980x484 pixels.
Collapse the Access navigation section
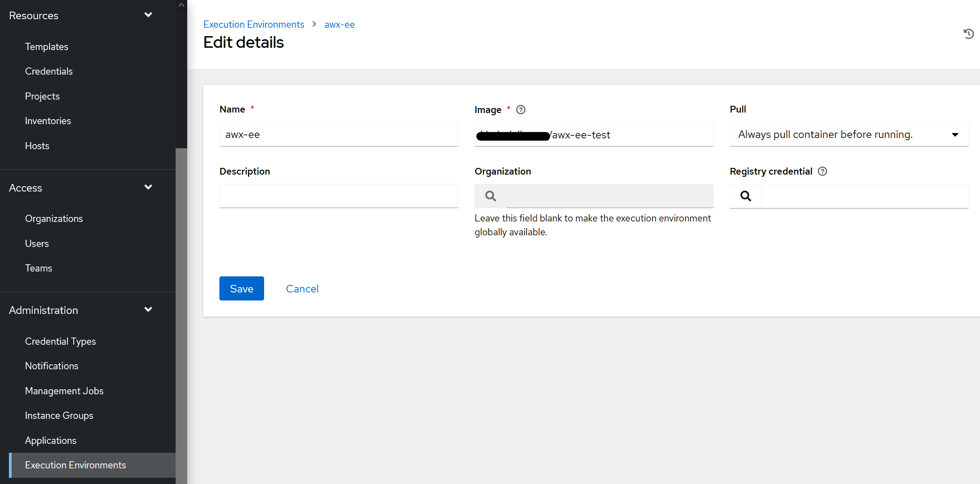pos(148,188)
